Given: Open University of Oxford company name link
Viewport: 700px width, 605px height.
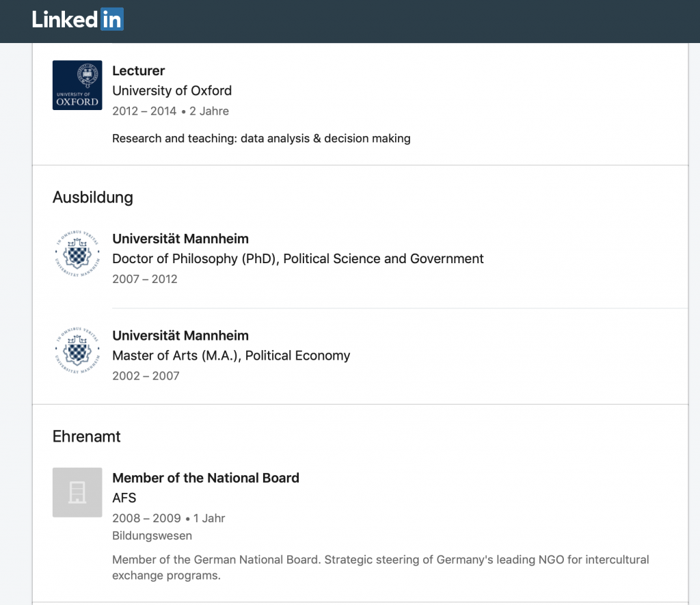Looking at the screenshot, I should (x=172, y=91).
